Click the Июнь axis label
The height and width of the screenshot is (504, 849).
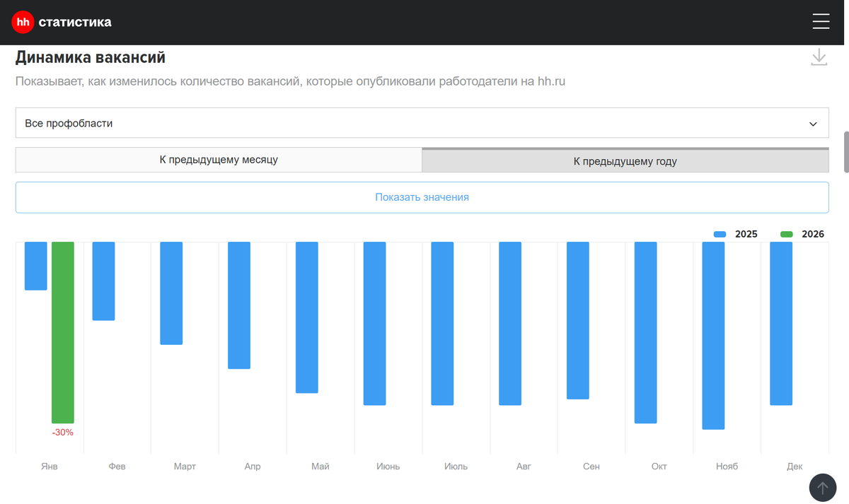tap(388, 467)
